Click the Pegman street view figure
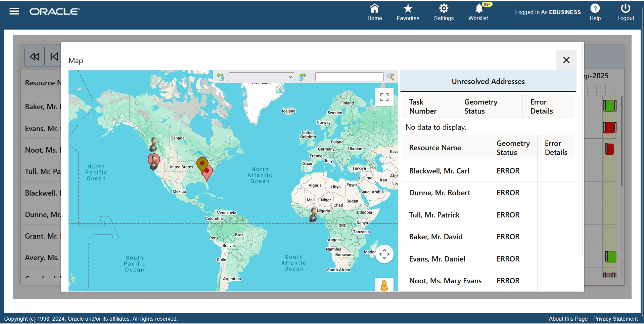This screenshot has width=644, height=324. 384,285
